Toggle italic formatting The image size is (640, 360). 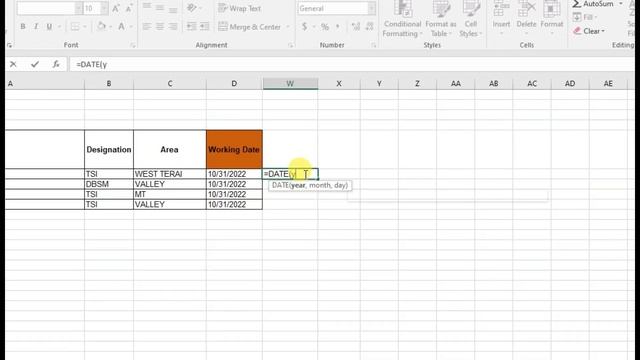pyautogui.click(x=36, y=27)
